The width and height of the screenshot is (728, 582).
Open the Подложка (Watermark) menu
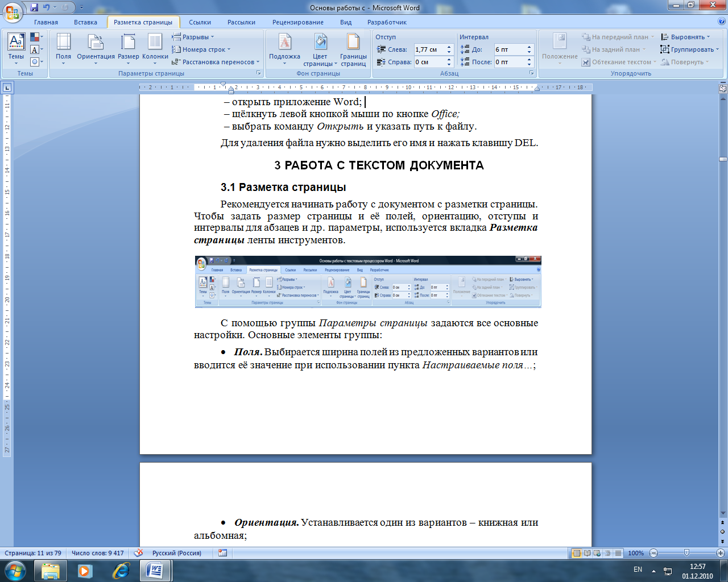(284, 49)
